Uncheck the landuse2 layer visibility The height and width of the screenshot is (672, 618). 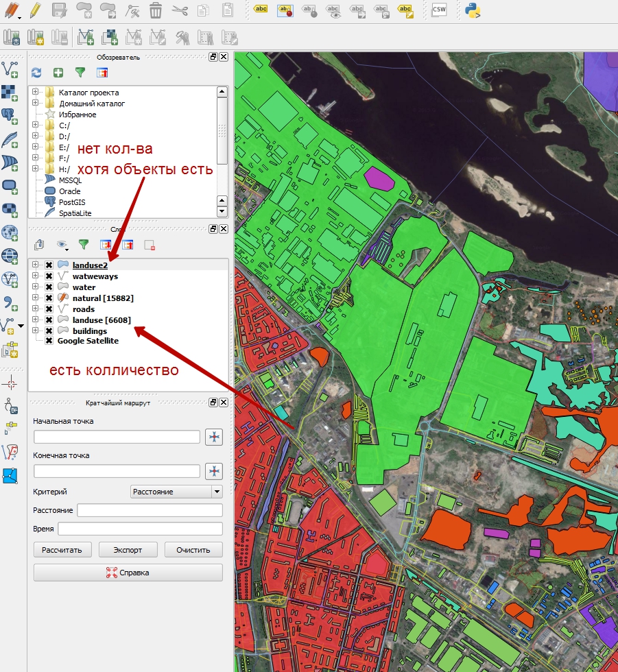point(49,265)
